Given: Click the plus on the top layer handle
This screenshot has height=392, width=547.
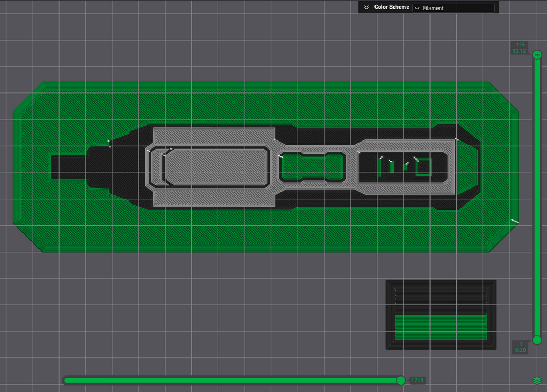Looking at the screenshot, I should (537, 55).
